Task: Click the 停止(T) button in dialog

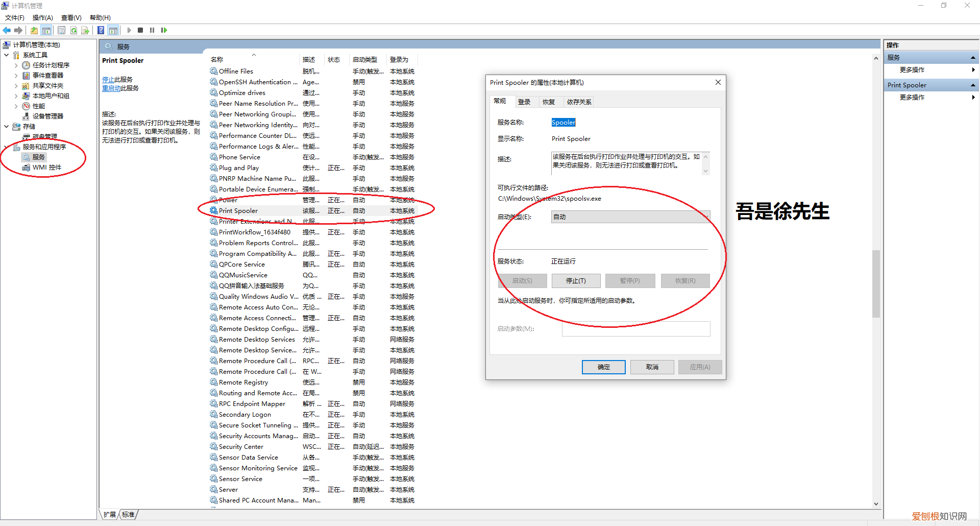Action: 576,281
